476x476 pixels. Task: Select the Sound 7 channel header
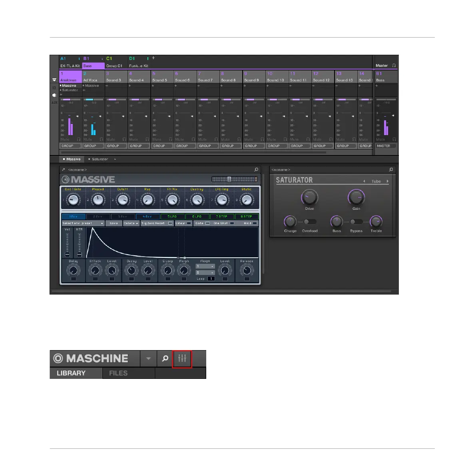point(208,76)
